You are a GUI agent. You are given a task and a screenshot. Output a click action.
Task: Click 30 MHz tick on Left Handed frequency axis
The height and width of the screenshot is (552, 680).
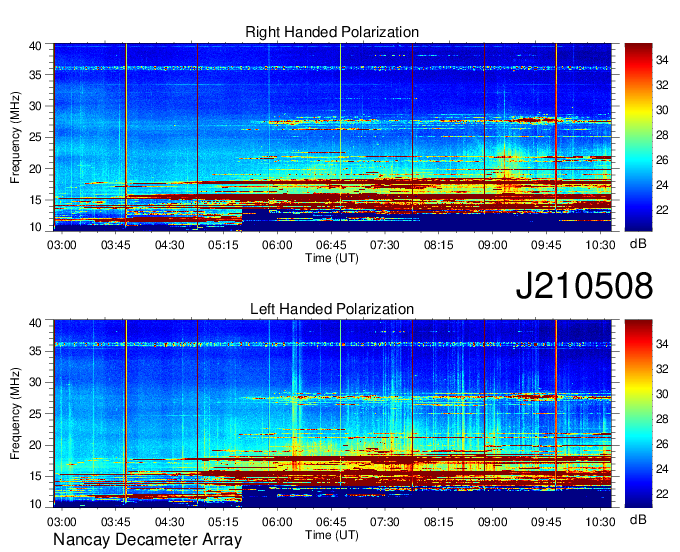point(35,382)
